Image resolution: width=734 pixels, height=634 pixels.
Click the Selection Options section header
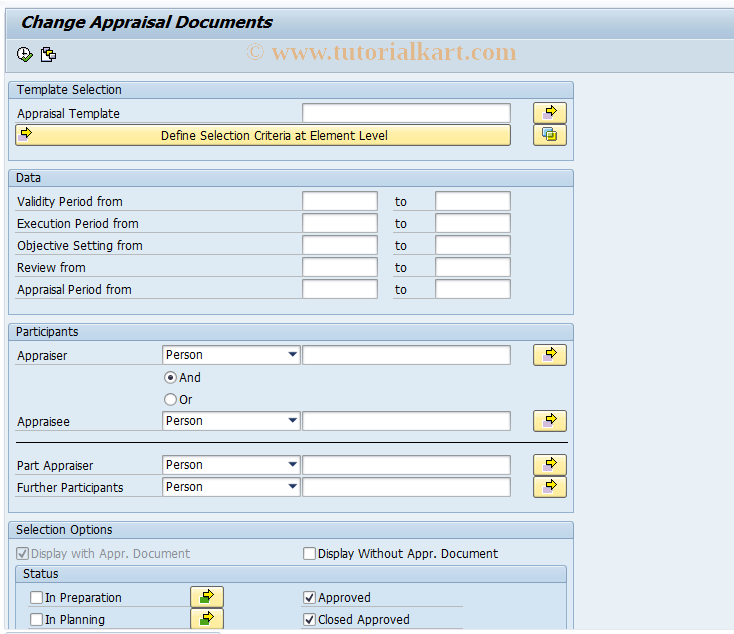[291, 530]
